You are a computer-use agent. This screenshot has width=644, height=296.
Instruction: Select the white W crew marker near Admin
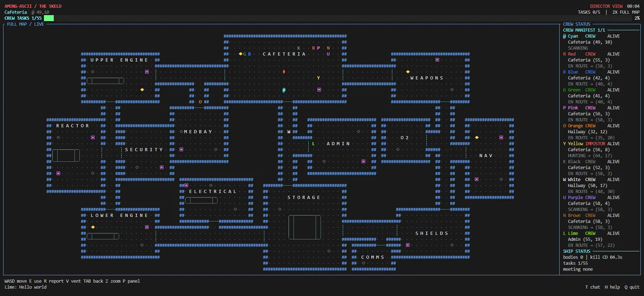(x=289, y=132)
